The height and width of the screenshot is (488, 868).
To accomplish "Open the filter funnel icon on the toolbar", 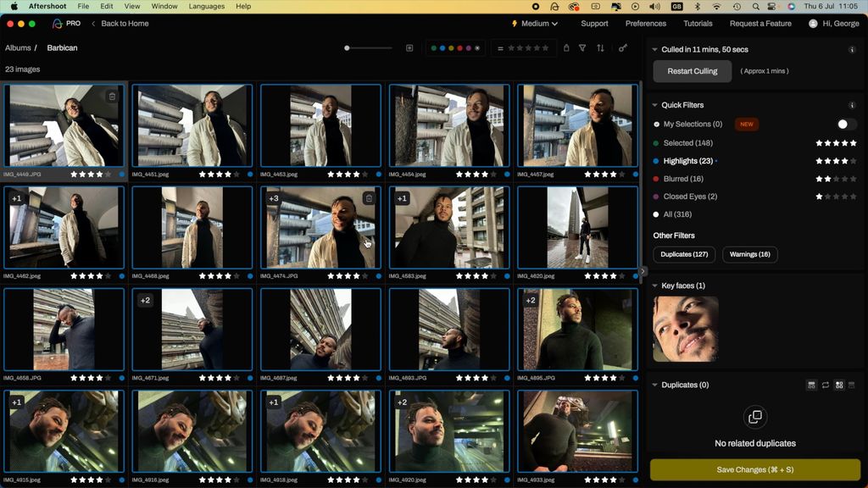I will [582, 48].
